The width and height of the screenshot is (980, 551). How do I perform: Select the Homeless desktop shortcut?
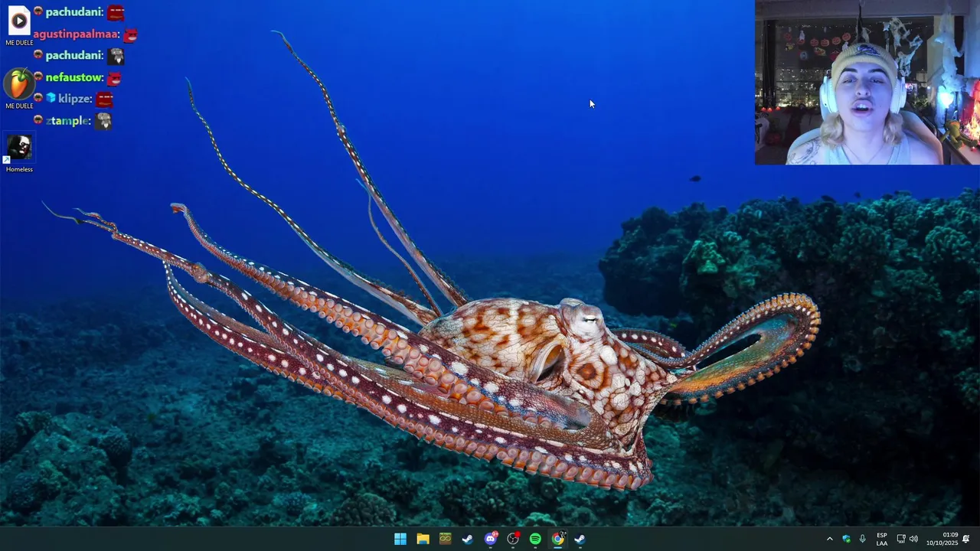(x=19, y=152)
